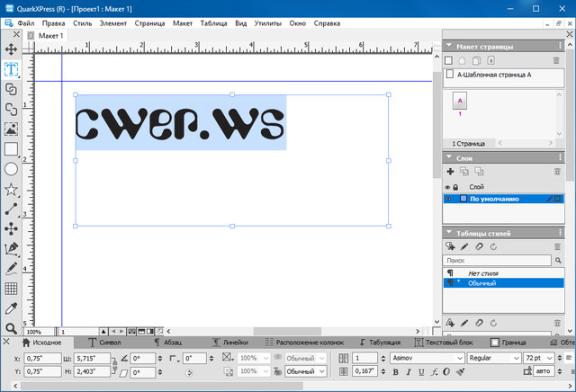
Task: Click the page 1 thumbnail
Action: point(460,102)
